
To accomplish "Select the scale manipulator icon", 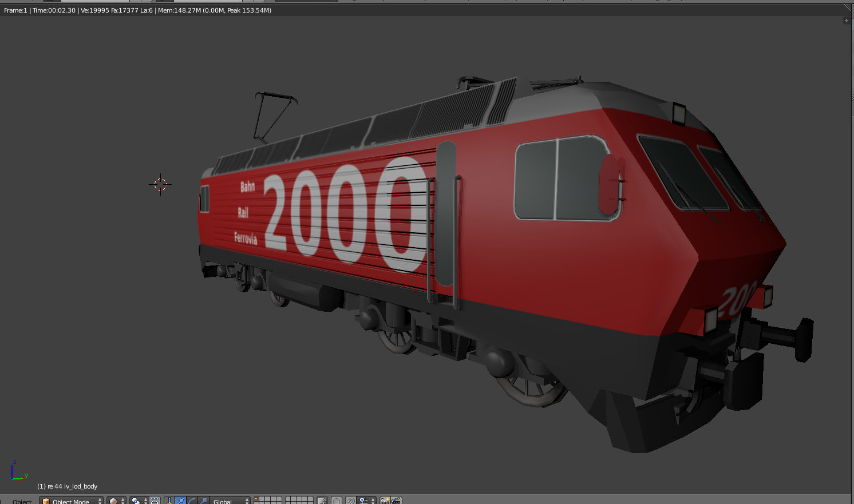I will [203, 501].
